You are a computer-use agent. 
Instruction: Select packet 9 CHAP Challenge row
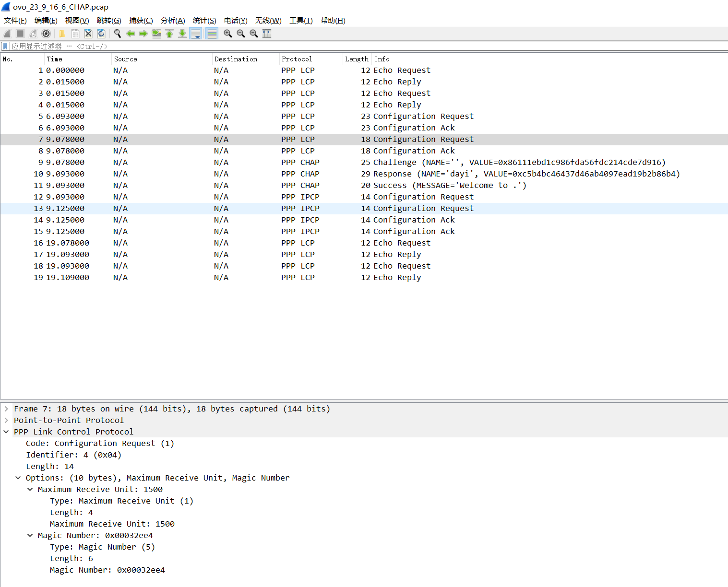364,162
